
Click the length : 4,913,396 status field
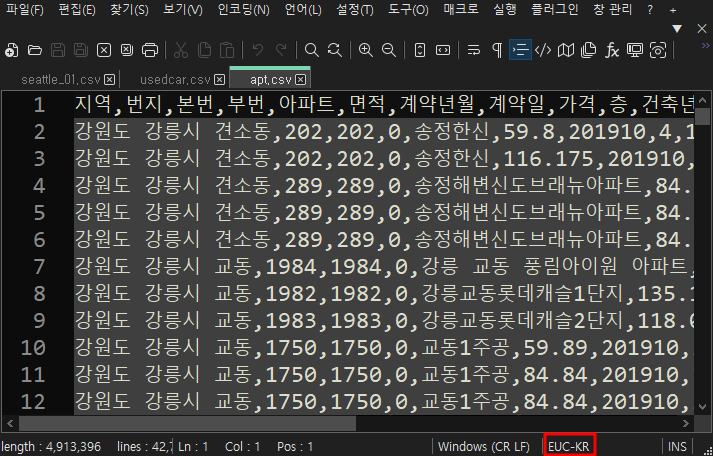coord(51,446)
